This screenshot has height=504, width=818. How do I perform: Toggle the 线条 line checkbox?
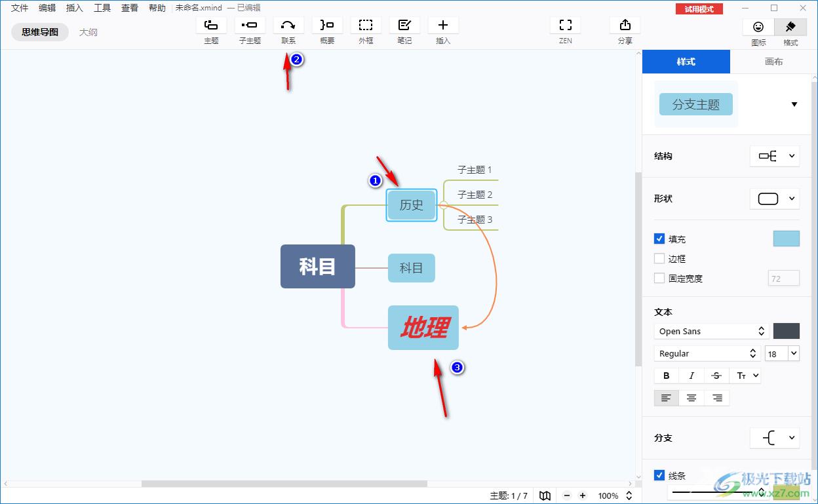[659, 475]
